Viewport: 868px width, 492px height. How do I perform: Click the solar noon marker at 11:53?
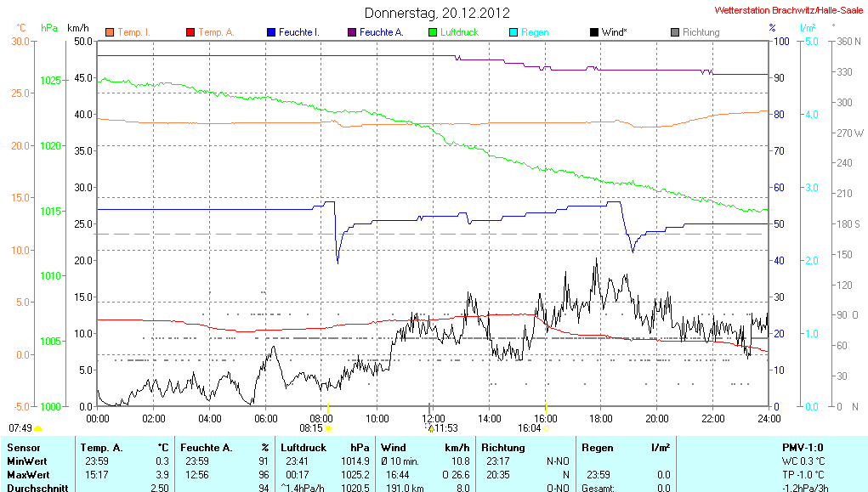click(x=430, y=429)
